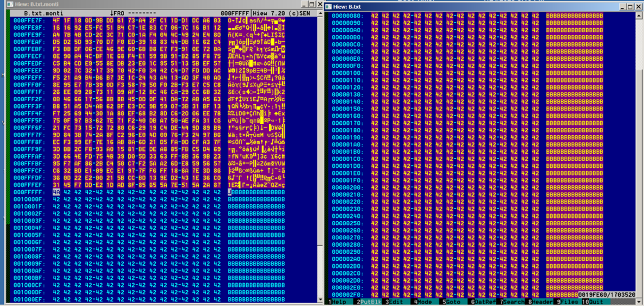Image resolution: width=644 pixels, height=306 pixels.
Task: Click the 1Help function key label
Action: pos(340,302)
